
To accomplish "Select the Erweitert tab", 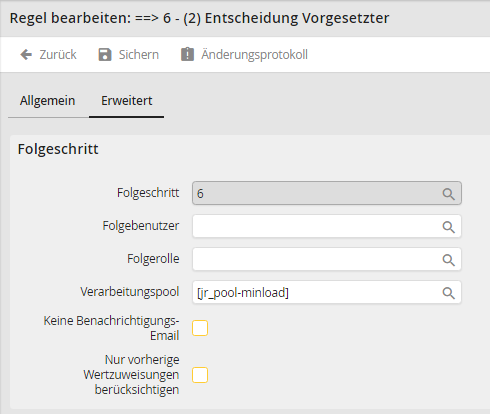I will [x=127, y=101].
